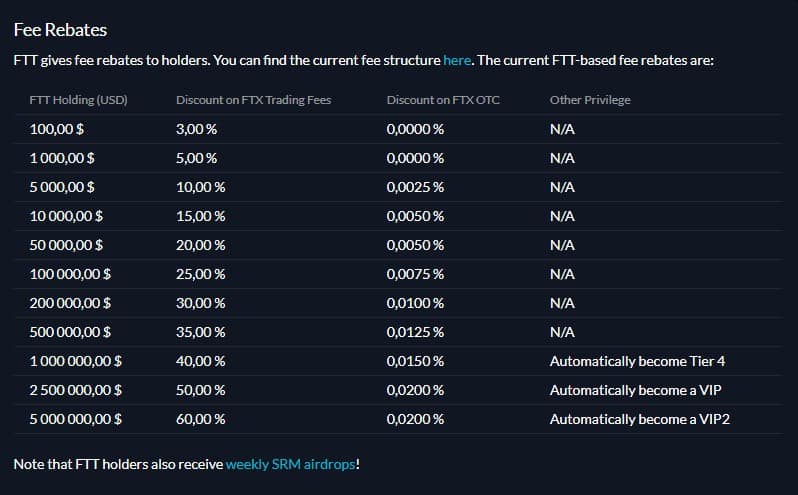The width and height of the screenshot is (798, 495).
Task: Click 'Automatically become a VIP' cell
Action: 636,390
